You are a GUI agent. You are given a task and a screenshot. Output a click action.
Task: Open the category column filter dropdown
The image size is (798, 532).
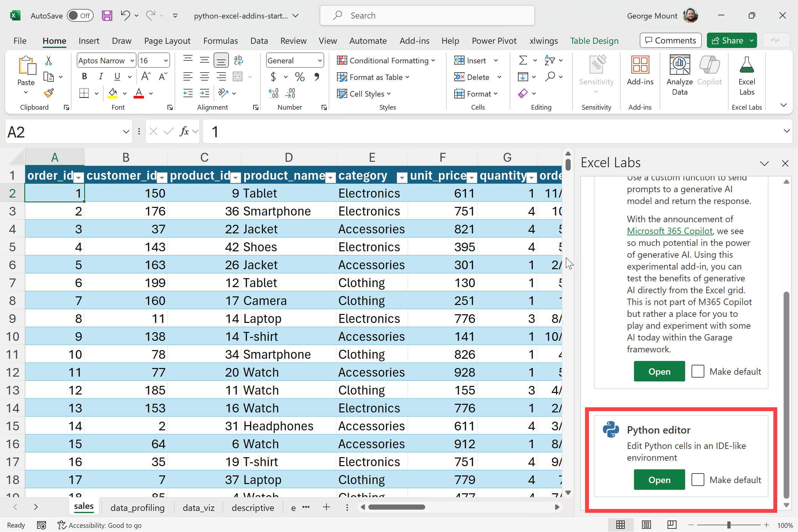coord(402,177)
